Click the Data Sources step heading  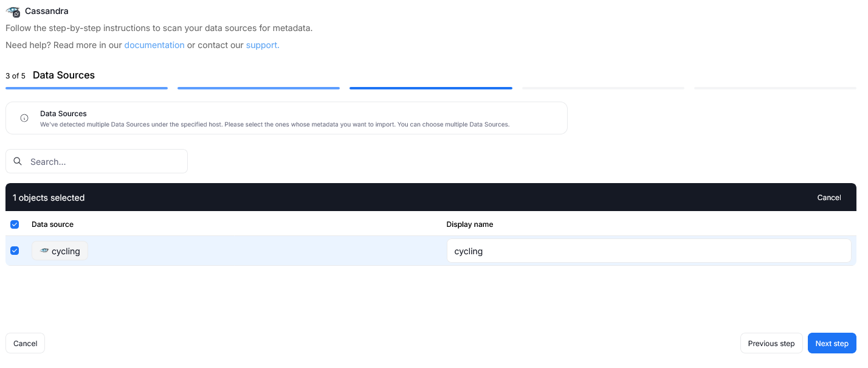pyautogui.click(x=64, y=75)
